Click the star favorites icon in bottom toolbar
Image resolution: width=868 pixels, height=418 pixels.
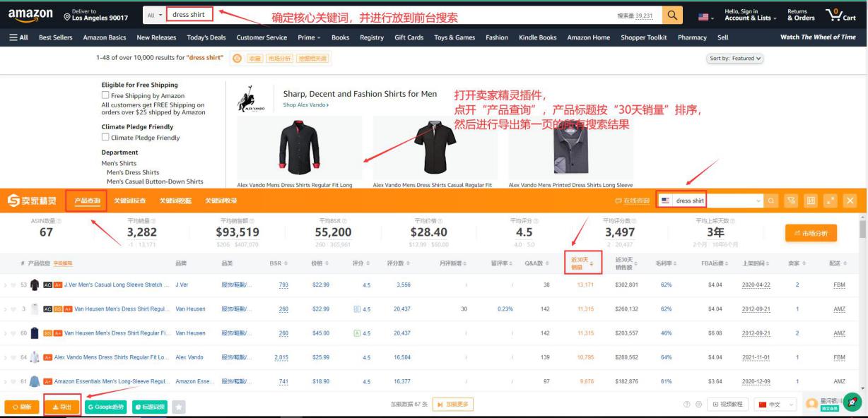178,407
